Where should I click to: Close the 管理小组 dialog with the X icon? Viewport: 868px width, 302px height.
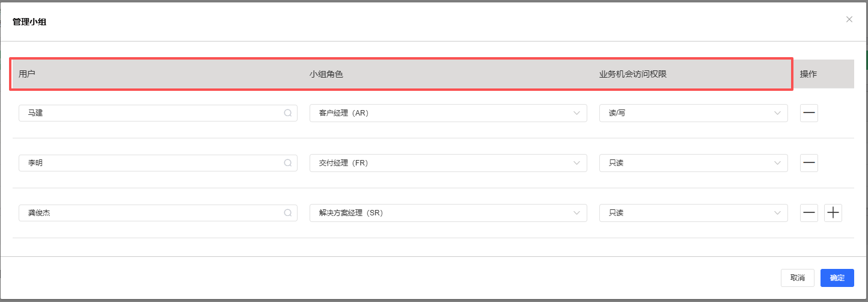tap(849, 19)
